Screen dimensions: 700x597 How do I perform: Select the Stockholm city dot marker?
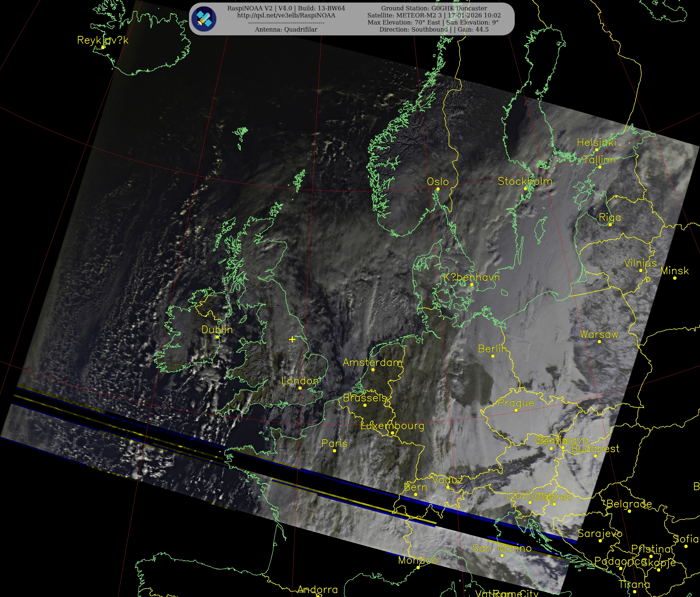click(525, 189)
